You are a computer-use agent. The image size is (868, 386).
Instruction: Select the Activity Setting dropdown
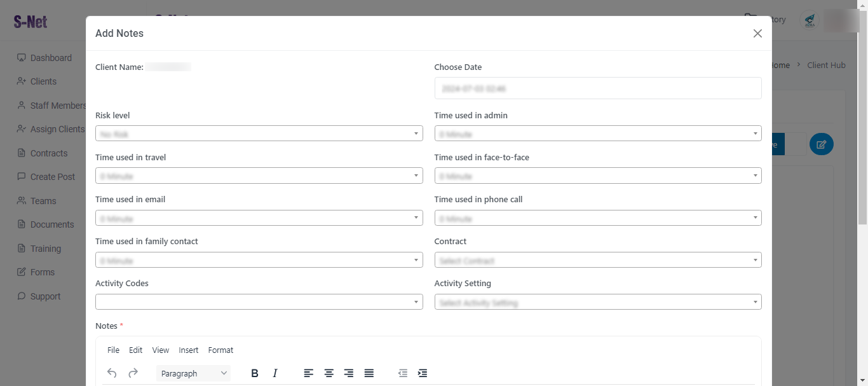(x=597, y=302)
